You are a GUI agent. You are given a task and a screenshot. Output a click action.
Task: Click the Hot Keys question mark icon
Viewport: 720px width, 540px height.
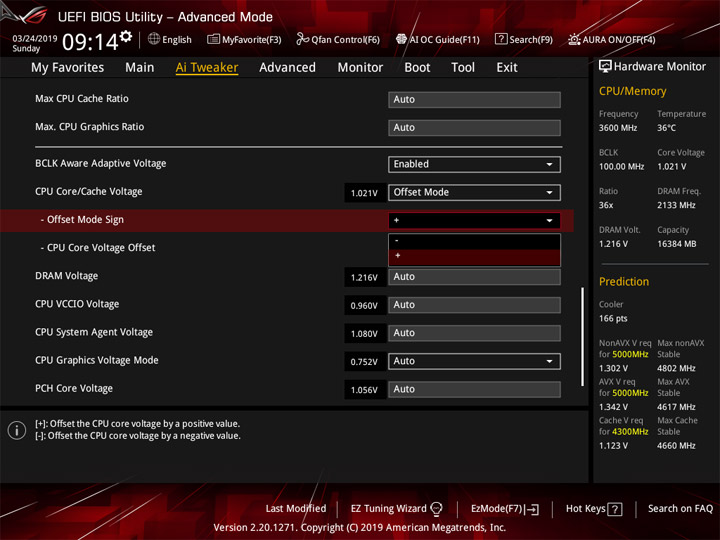pos(615,509)
